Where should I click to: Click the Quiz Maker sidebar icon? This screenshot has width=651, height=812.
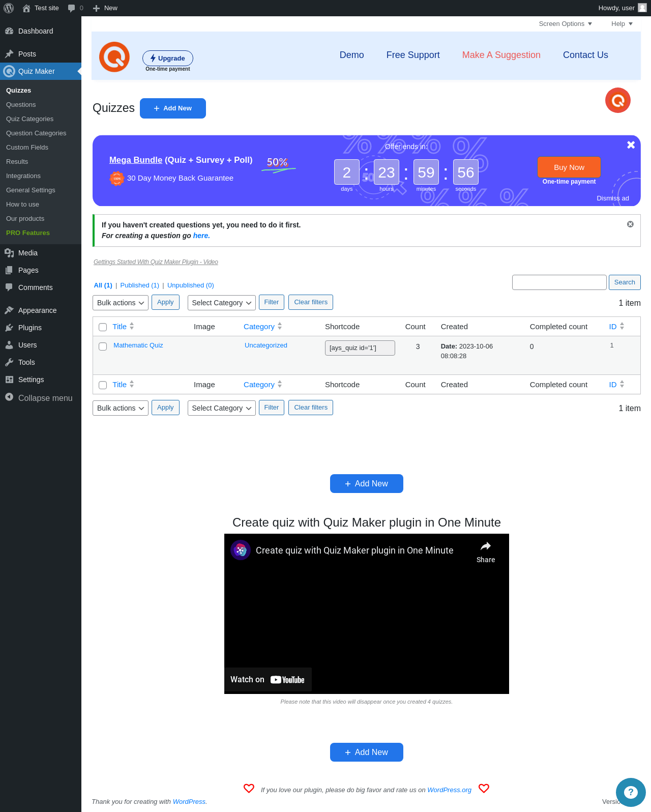[9, 71]
